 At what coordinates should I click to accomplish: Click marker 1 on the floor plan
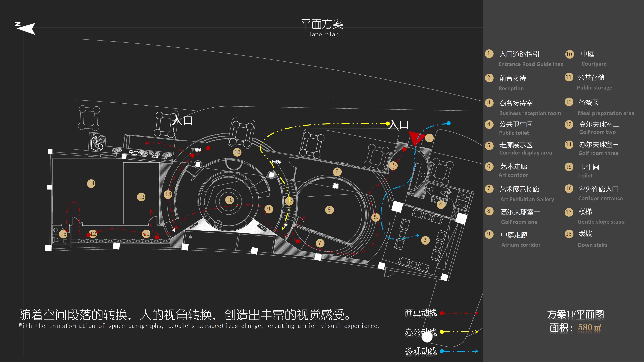click(429, 138)
